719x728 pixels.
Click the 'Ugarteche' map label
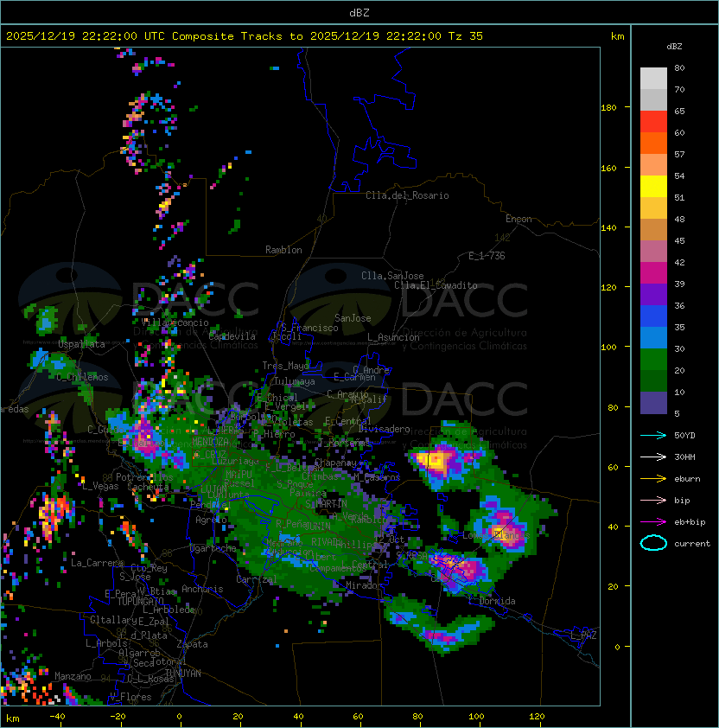pyautogui.click(x=213, y=548)
